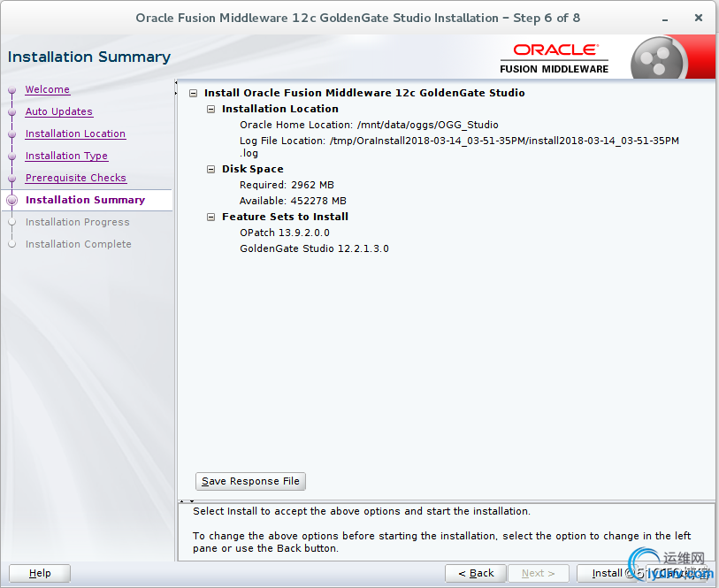
Task: Click the Feature Sets to Install heading
Action: click(x=286, y=217)
